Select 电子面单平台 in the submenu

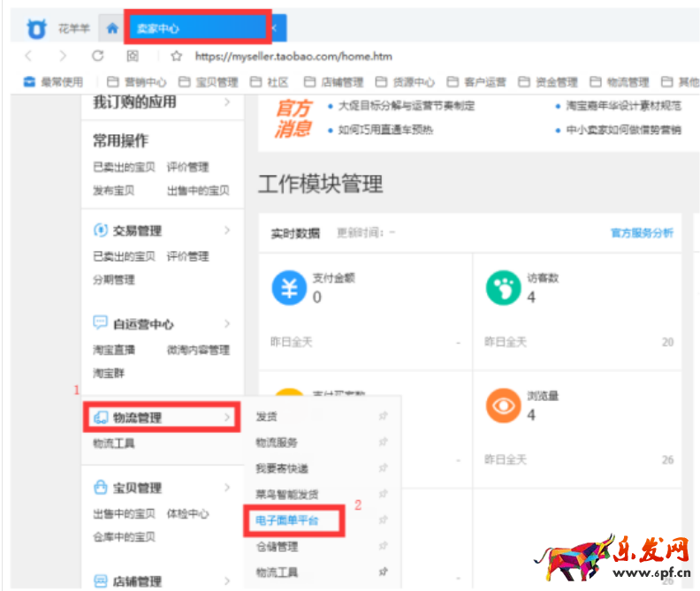coord(286,521)
